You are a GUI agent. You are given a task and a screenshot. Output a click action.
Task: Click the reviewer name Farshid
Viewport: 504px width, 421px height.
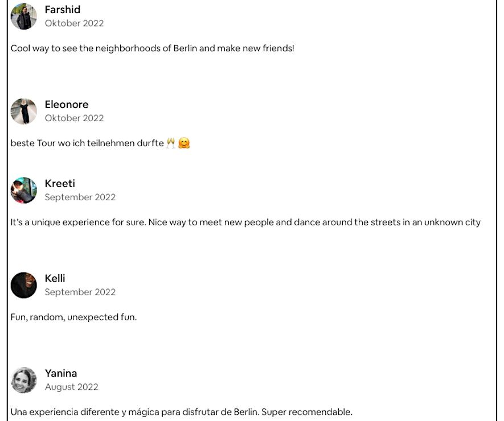pyautogui.click(x=63, y=10)
